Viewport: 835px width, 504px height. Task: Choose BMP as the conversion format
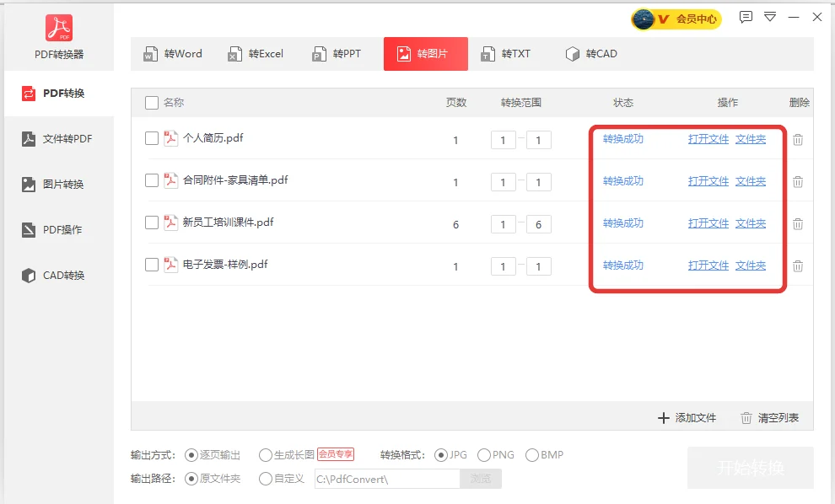pos(532,455)
